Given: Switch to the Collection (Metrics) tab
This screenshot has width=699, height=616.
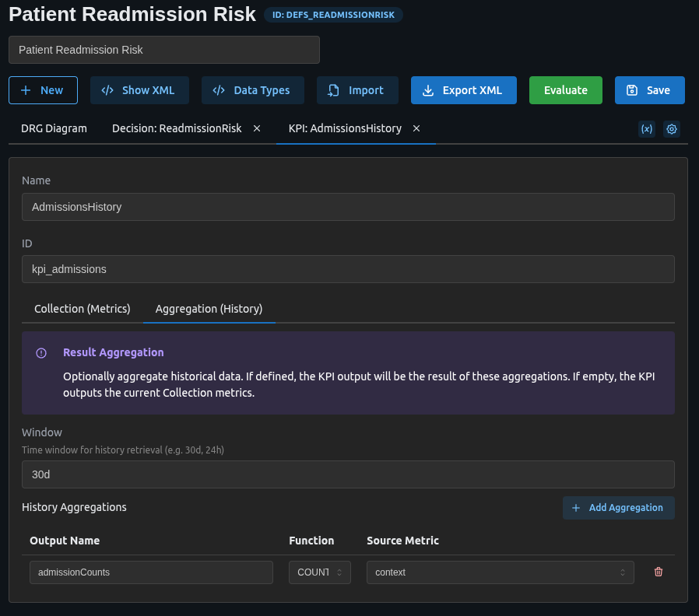Looking at the screenshot, I should click(82, 309).
